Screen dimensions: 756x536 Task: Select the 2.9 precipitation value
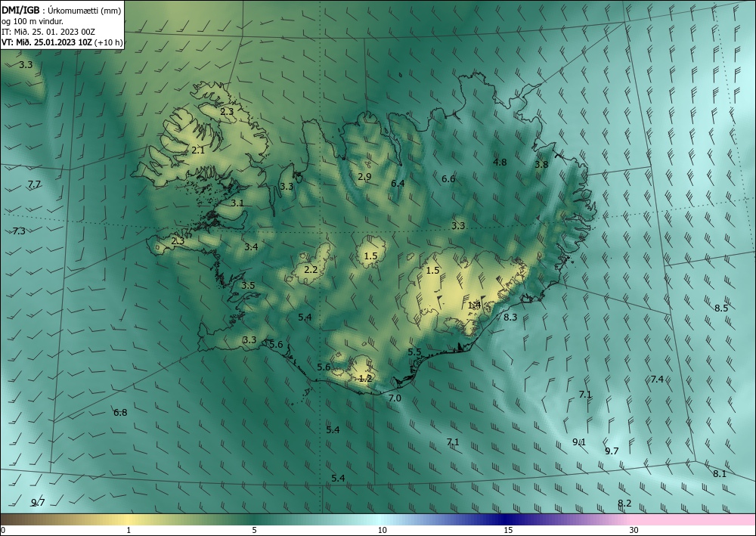364,177
